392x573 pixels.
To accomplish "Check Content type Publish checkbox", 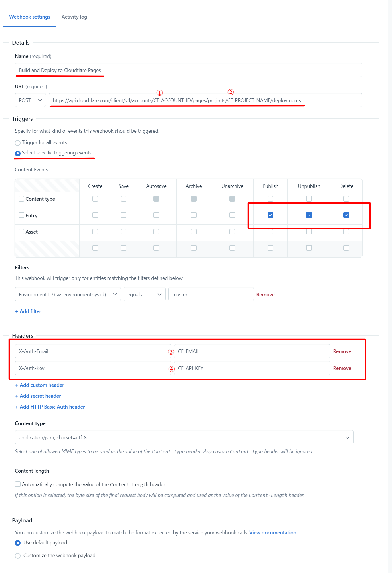I will tap(270, 199).
